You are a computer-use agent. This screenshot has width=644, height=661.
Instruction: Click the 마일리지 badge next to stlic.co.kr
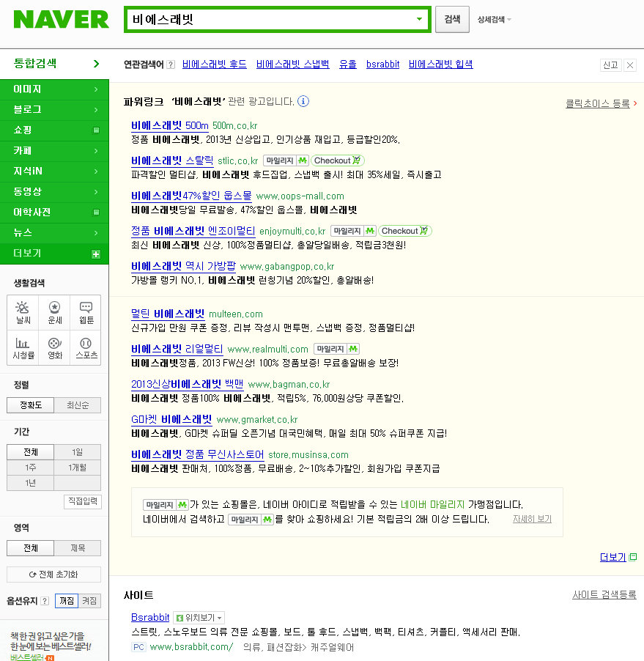click(x=286, y=160)
